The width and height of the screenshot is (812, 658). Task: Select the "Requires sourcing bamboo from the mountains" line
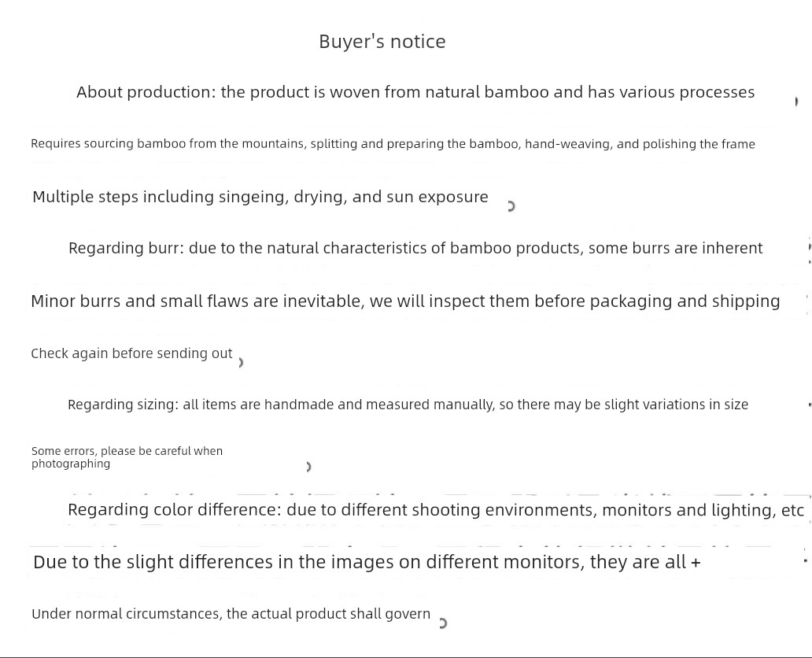pos(393,144)
